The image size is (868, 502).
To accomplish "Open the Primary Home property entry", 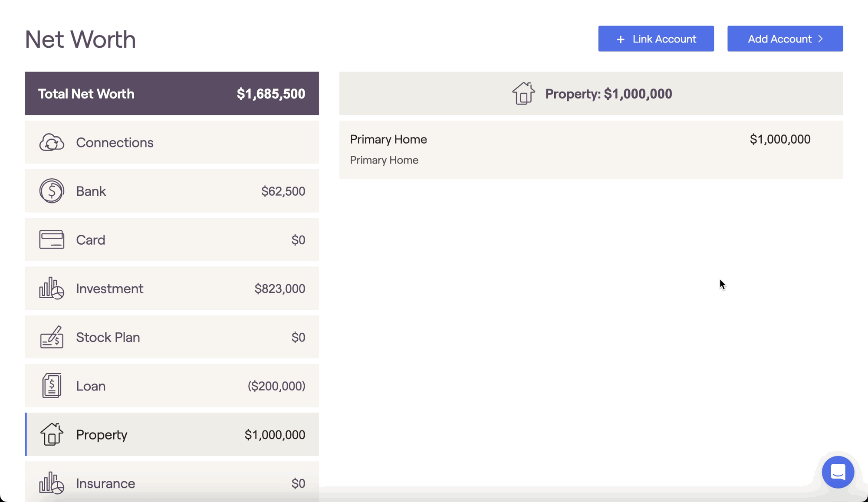I will pos(591,150).
